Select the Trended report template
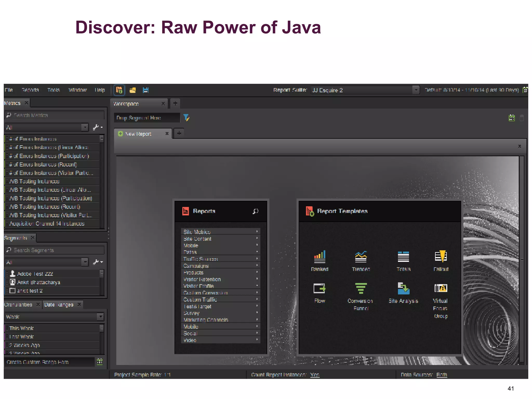Image resolution: width=532 pixels, height=399 pixels. [361, 261]
